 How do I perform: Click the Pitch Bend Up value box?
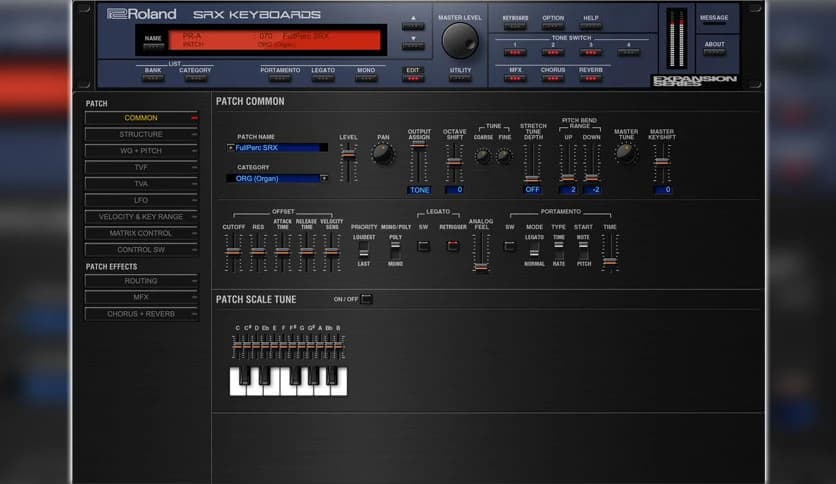click(568, 189)
